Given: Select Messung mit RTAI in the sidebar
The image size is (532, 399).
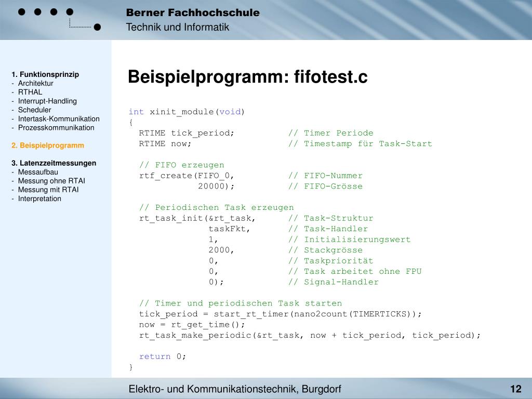Looking at the screenshot, I should pyautogui.click(x=48, y=190).
